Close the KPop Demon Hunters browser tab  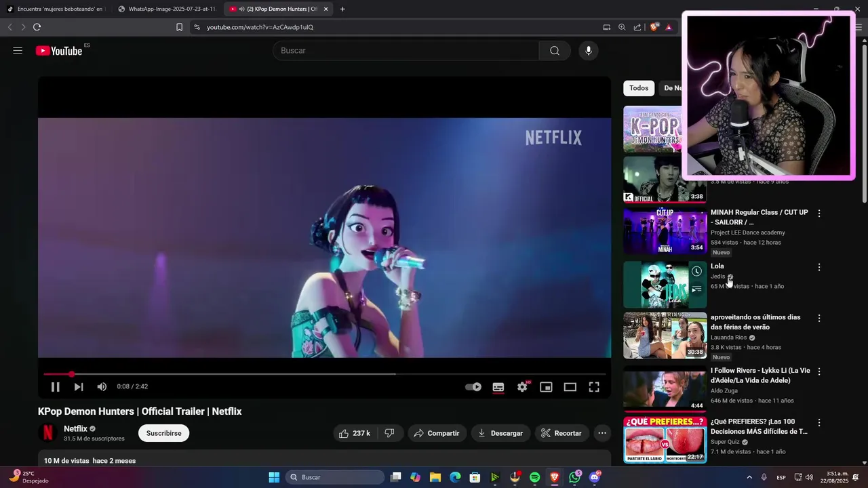326,9
